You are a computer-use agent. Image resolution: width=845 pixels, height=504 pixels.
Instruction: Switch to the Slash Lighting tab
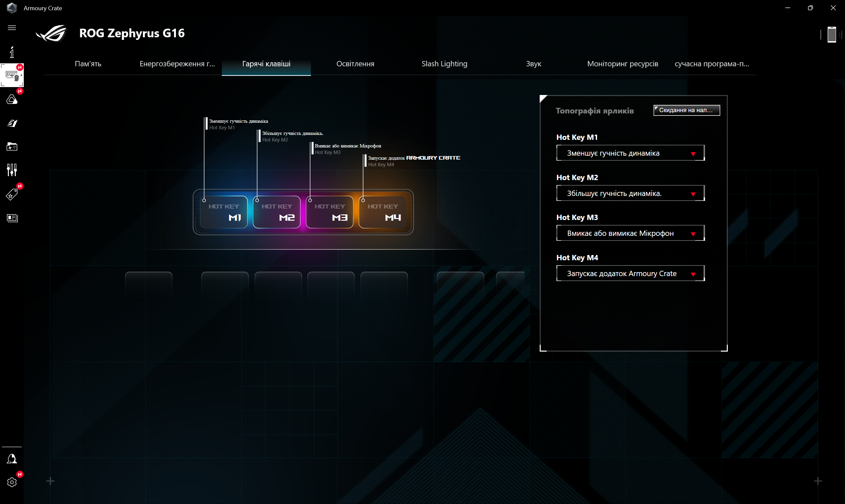(x=444, y=64)
